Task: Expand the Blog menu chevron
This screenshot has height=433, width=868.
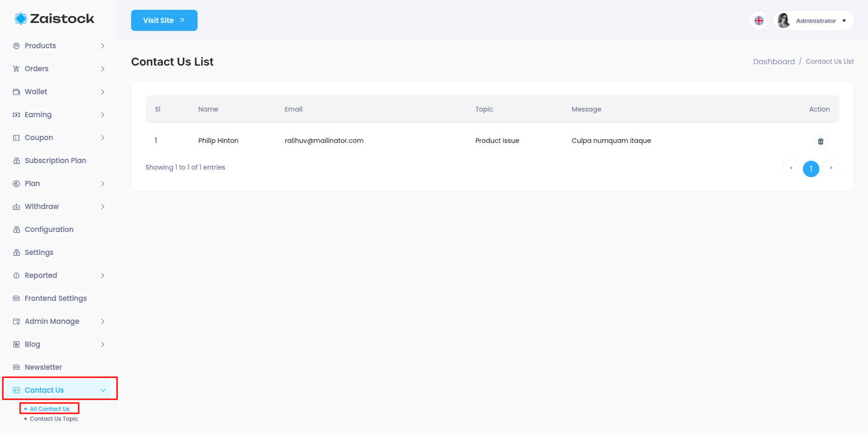Action: click(x=103, y=344)
